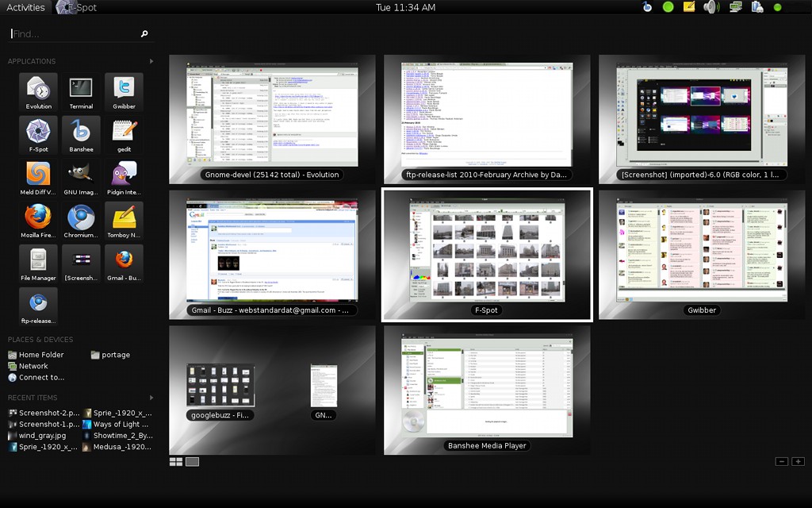Open the Chromium browser icon

pyautogui.click(x=82, y=221)
